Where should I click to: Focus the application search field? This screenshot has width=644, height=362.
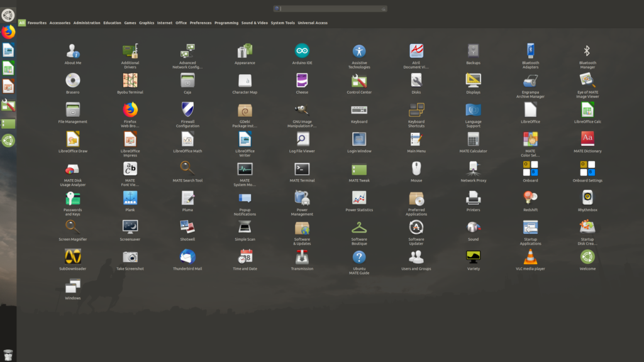click(330, 9)
